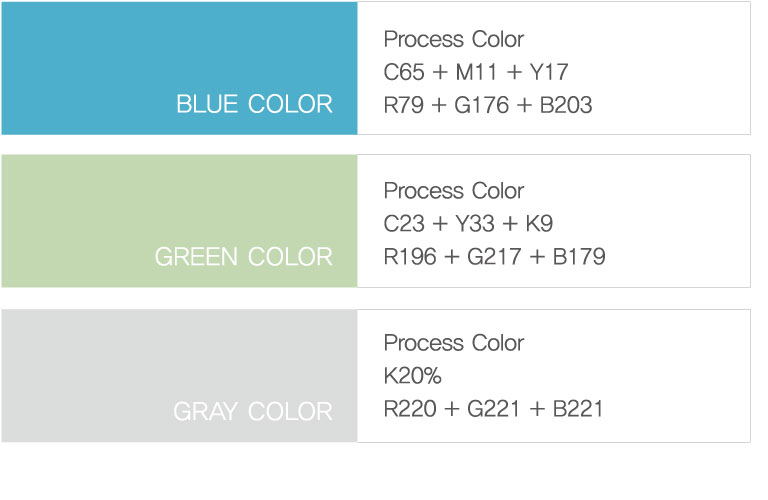Click the C23 + Y33 + K9 line
The image size is (768, 500).
pos(468,223)
